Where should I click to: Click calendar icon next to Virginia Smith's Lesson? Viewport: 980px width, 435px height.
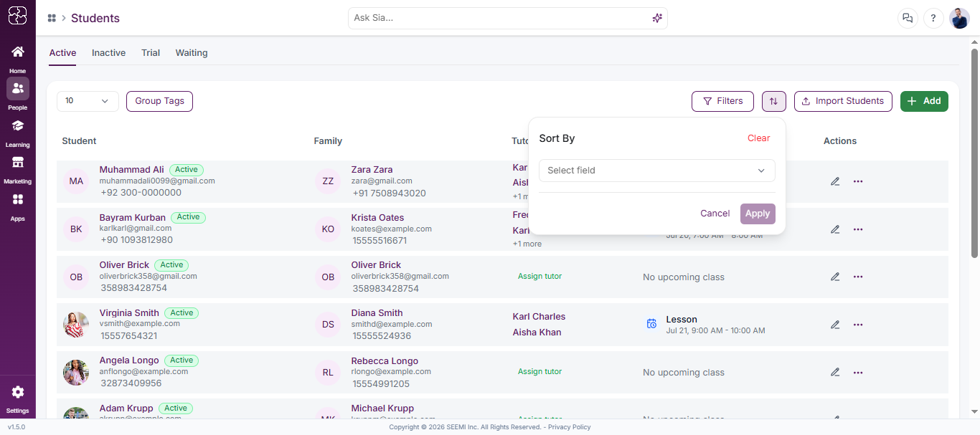click(651, 324)
